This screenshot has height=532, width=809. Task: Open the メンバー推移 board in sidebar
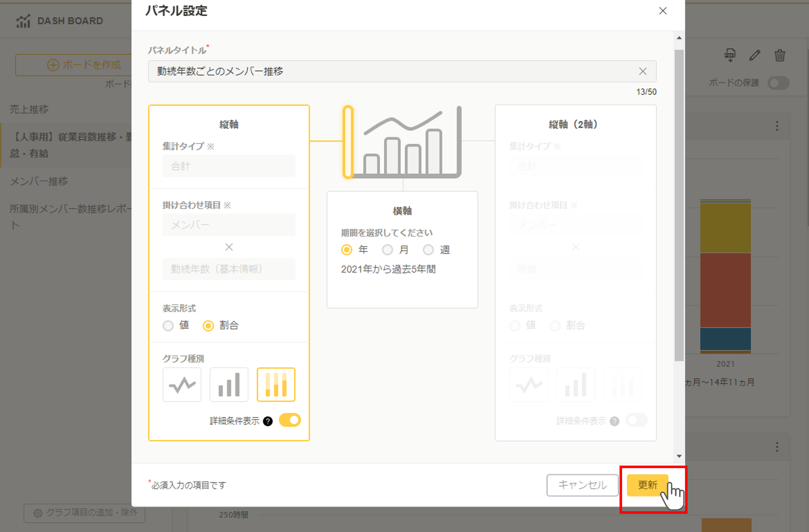39,181
